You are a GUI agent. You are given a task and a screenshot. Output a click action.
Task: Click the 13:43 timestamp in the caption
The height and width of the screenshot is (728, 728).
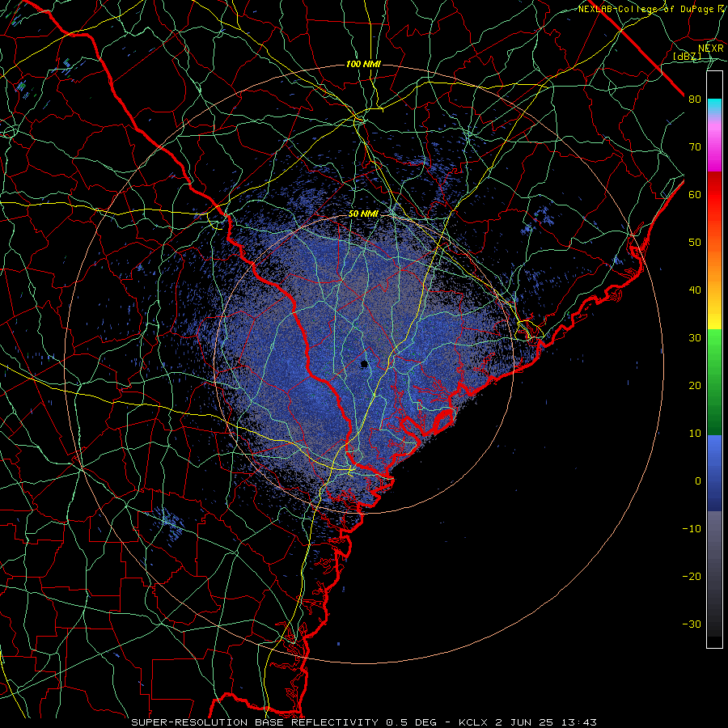(x=578, y=722)
